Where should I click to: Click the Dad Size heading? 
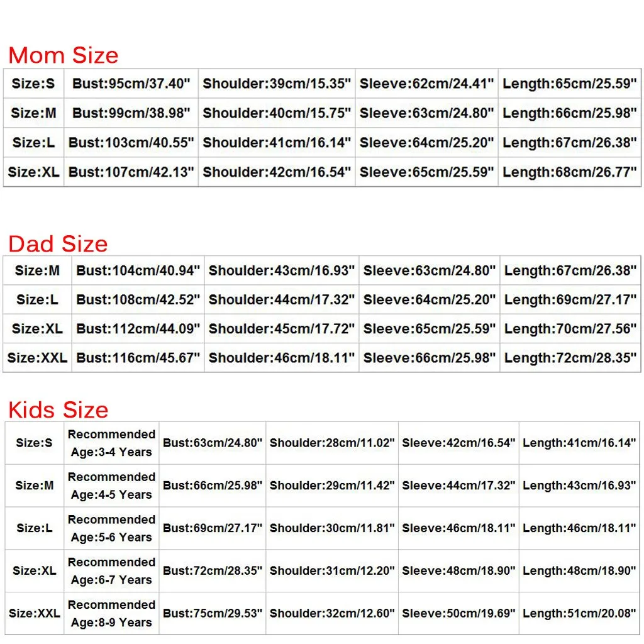pos(58,243)
